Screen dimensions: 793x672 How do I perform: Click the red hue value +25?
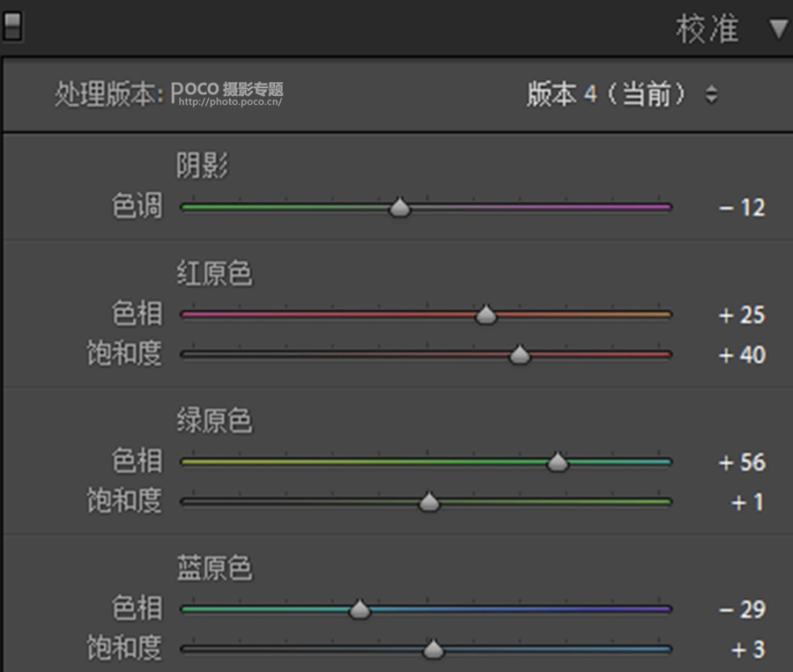(x=742, y=316)
